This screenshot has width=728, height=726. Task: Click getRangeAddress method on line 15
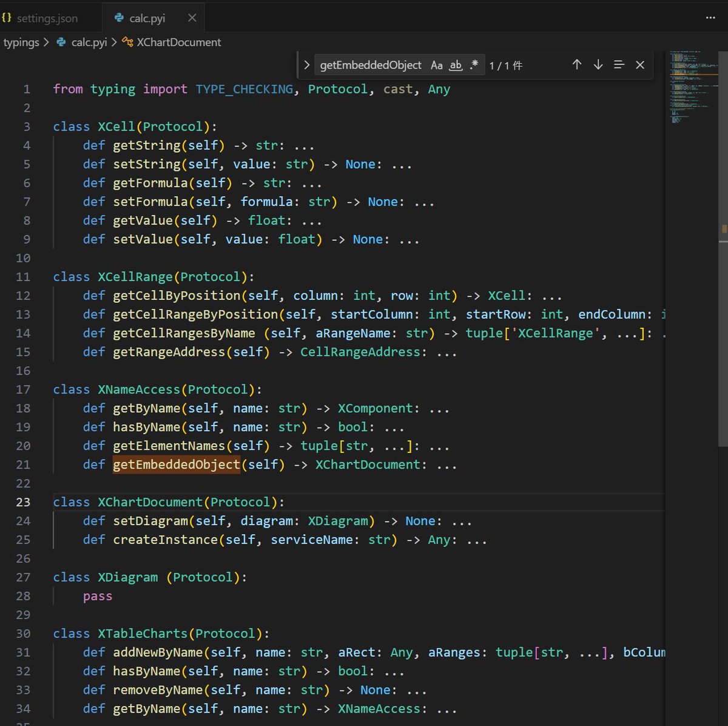[x=169, y=352]
